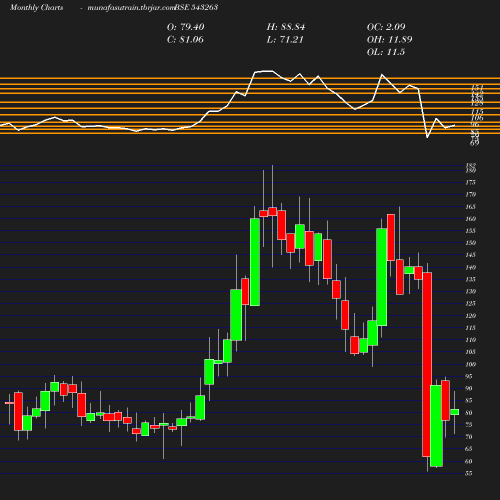
Task: Click the 140 price axis label
Action: click(471, 267)
